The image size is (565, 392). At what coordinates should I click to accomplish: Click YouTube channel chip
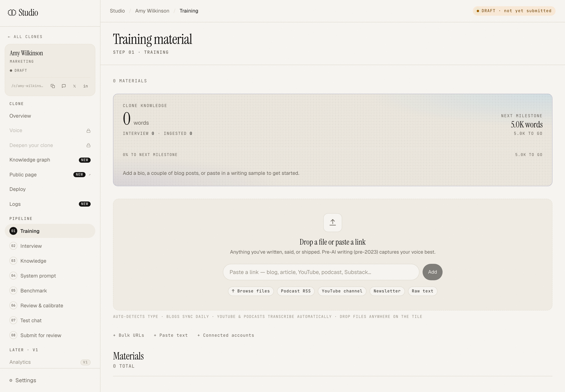(342, 291)
